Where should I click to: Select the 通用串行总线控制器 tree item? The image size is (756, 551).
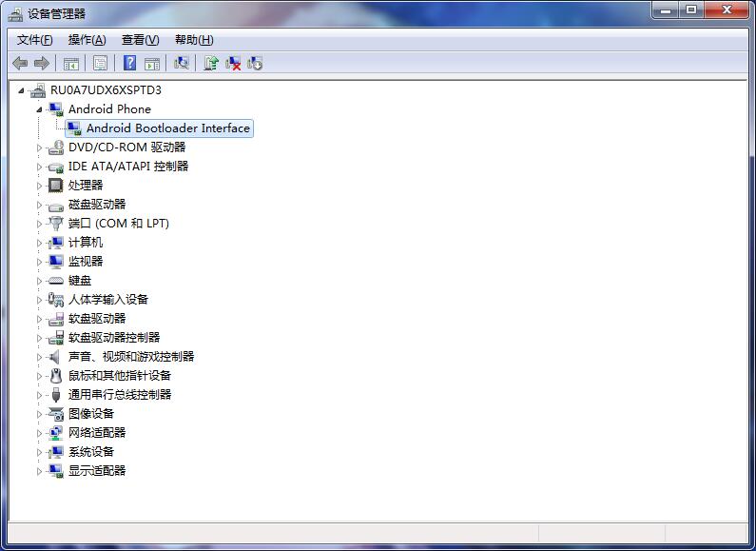pyautogui.click(x=119, y=395)
